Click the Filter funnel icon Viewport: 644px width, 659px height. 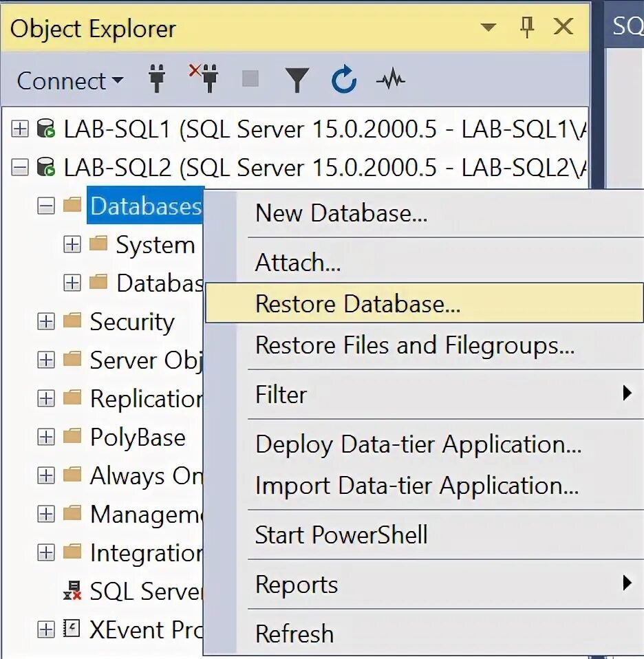coord(297,80)
